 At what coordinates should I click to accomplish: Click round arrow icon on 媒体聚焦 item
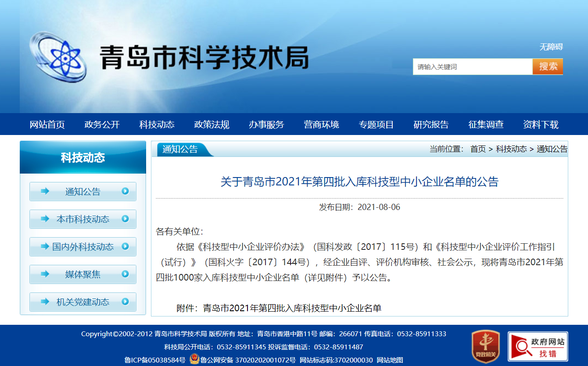coord(125,274)
